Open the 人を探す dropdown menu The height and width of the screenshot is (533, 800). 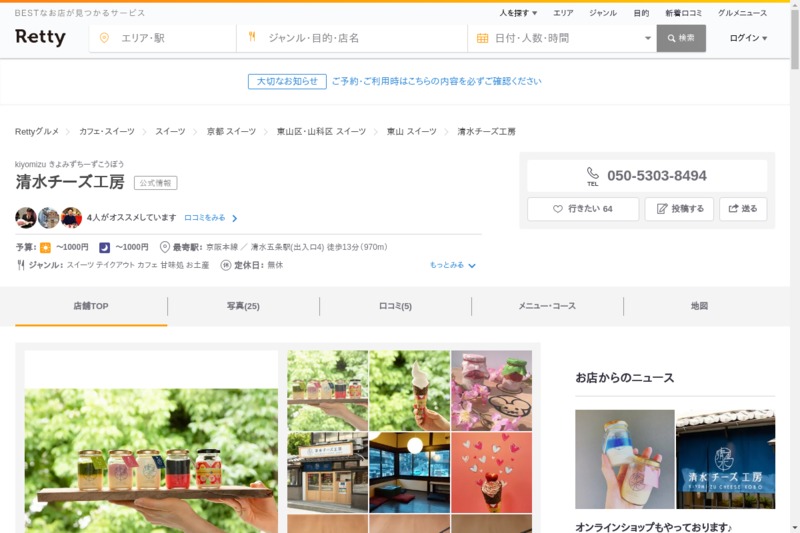tap(518, 13)
